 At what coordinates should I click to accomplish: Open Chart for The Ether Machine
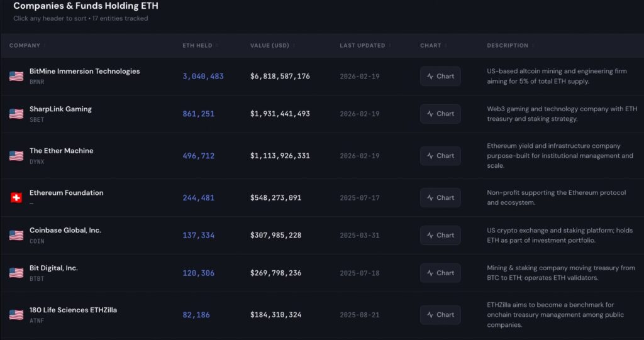point(440,156)
